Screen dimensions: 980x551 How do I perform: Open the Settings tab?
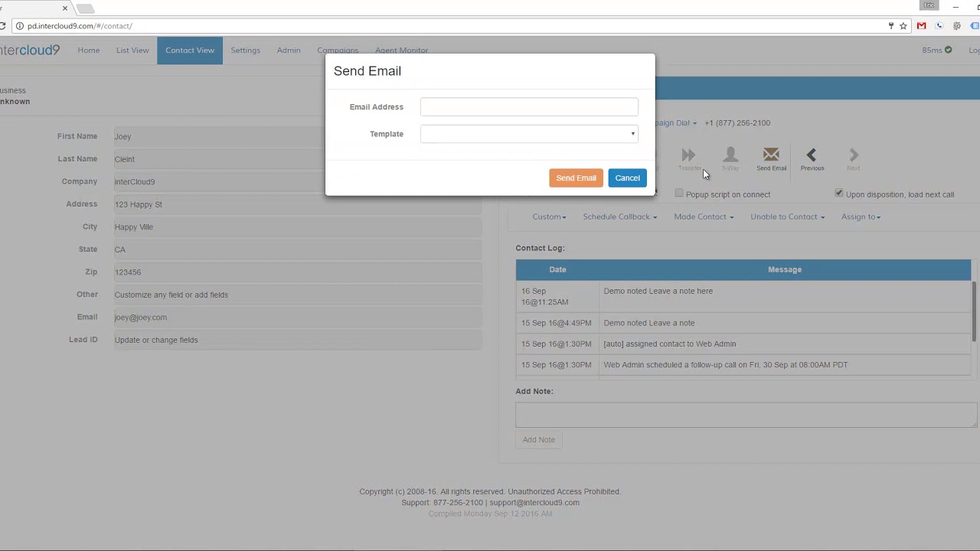[246, 51]
